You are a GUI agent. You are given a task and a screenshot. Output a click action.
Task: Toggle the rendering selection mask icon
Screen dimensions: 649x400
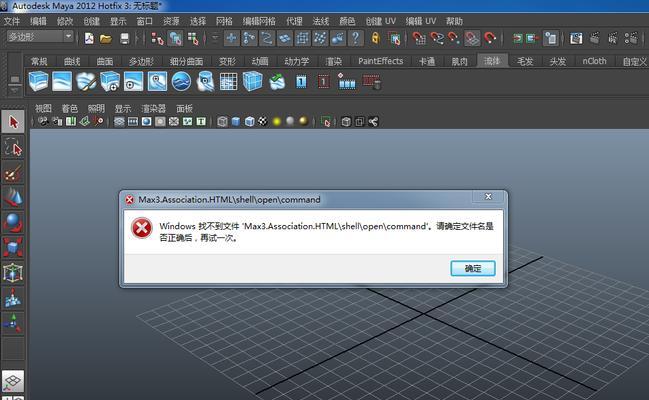tap(338, 39)
